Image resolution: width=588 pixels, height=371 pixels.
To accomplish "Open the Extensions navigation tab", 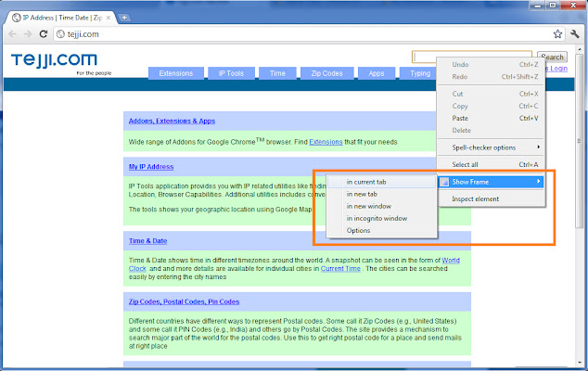I will [176, 73].
